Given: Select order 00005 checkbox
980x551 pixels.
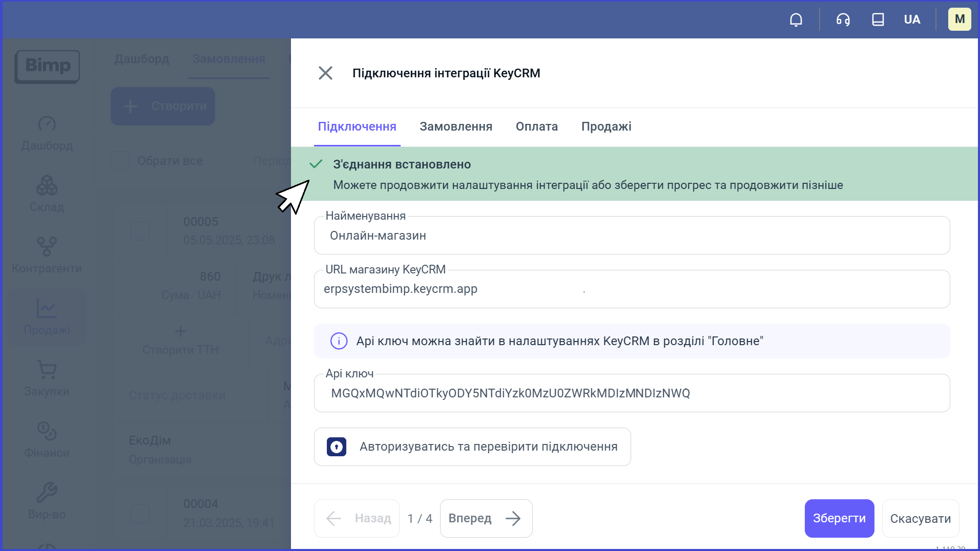Looking at the screenshot, I should point(140,231).
